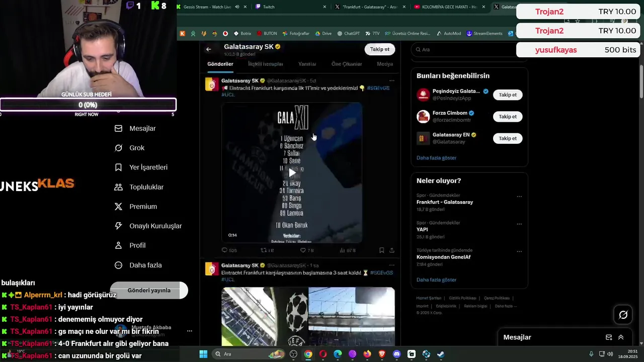Open Grok from the sidebar
Screen dimensions: 644x362
click(129, 148)
